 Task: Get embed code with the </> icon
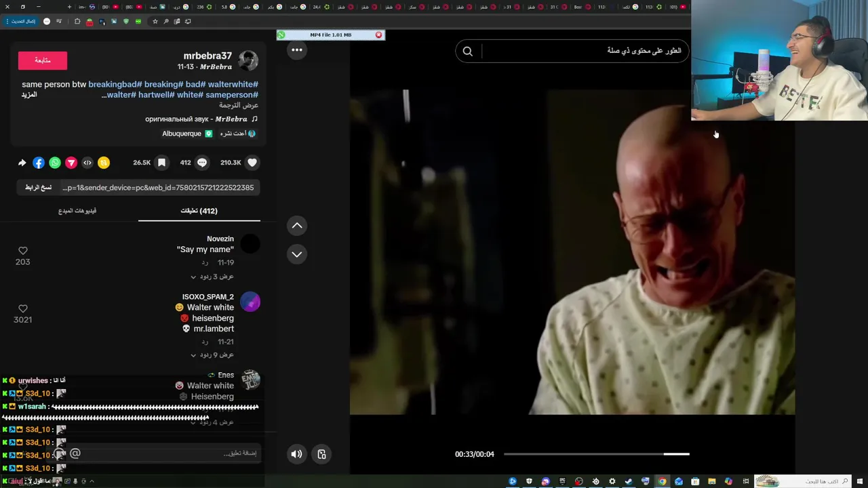(x=87, y=163)
